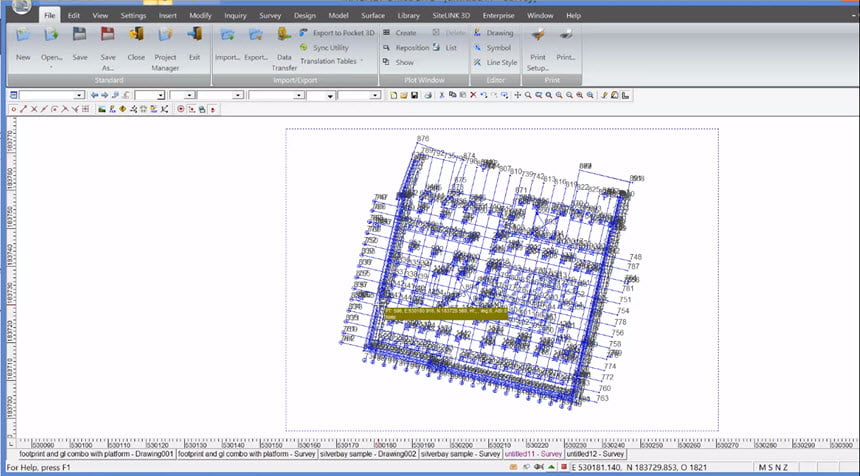Screen dimensions: 860x476
Task: Open the Data Transfer tool
Action: coord(284,48)
